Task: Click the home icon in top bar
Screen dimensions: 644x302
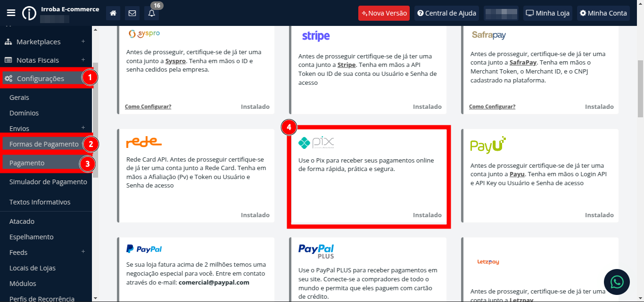Action: 113,13
